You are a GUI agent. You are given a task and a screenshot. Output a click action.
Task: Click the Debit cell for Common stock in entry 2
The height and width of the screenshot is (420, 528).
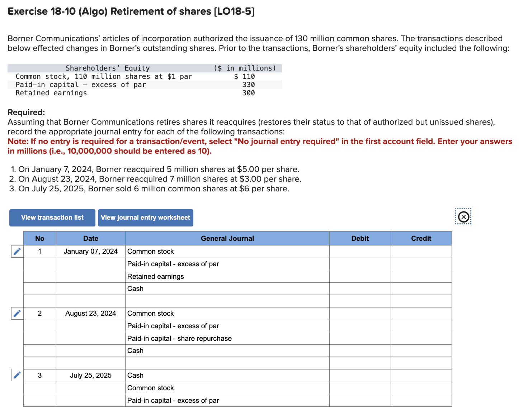(x=360, y=313)
